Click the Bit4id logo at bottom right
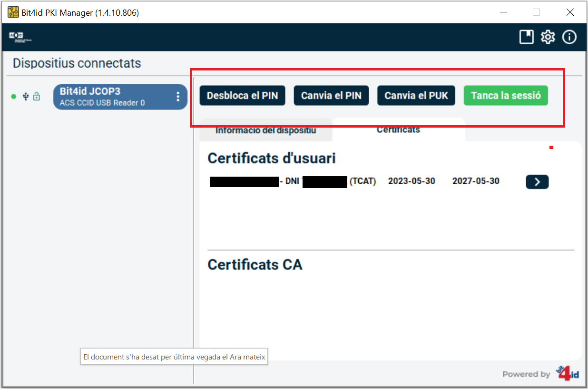 [x=568, y=373]
